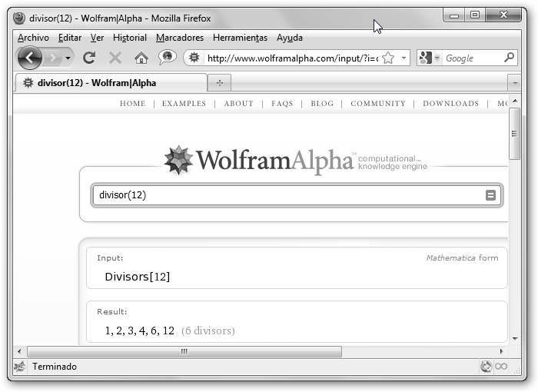Open a new tab with the plus button

(220, 83)
